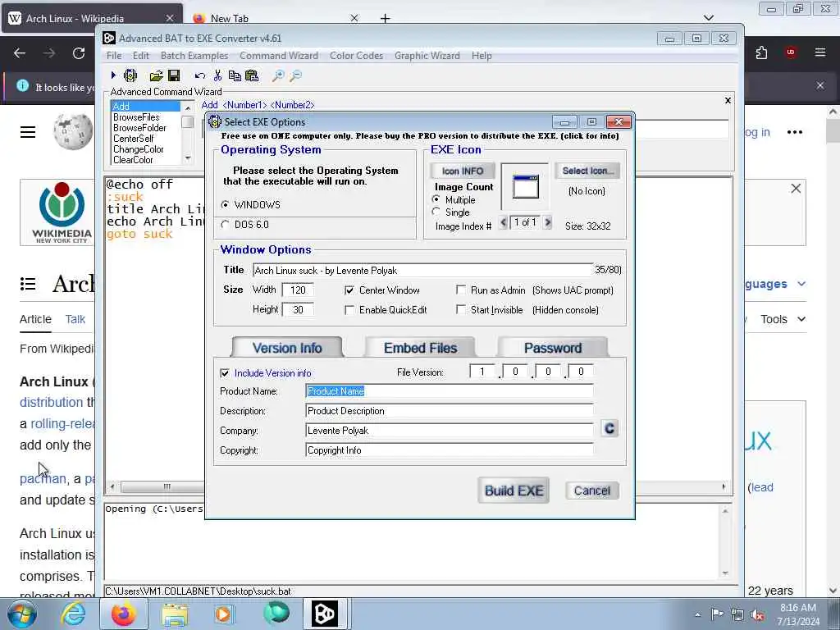
Task: Open Wikipedia main menu hamburger icon
Action: tap(28, 132)
